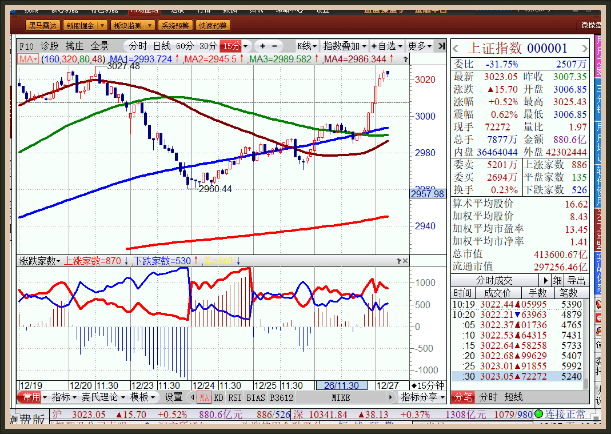This screenshot has height=434, width=611.
Task: Switch chart to 日线 daily view
Action: pyautogui.click(x=162, y=46)
